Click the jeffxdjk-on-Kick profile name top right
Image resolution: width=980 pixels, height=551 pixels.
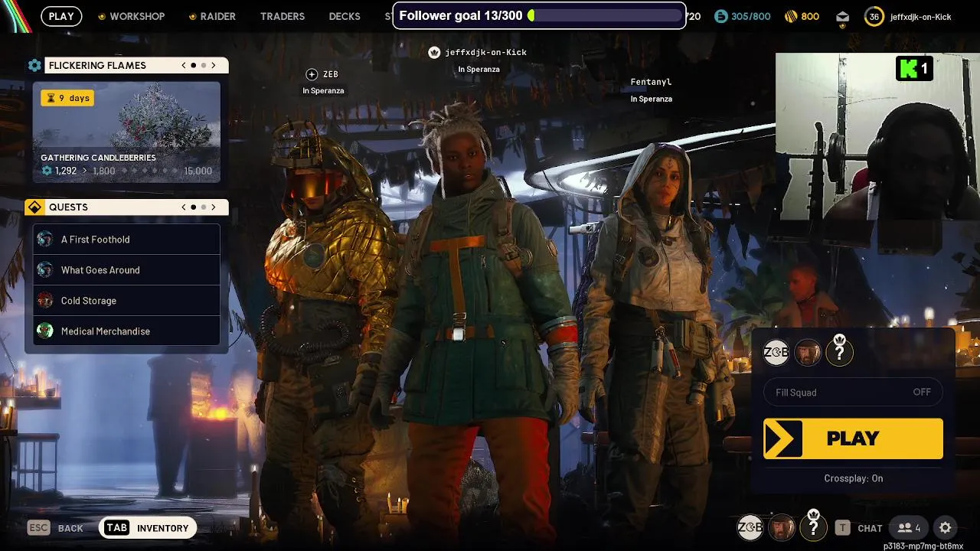click(921, 17)
